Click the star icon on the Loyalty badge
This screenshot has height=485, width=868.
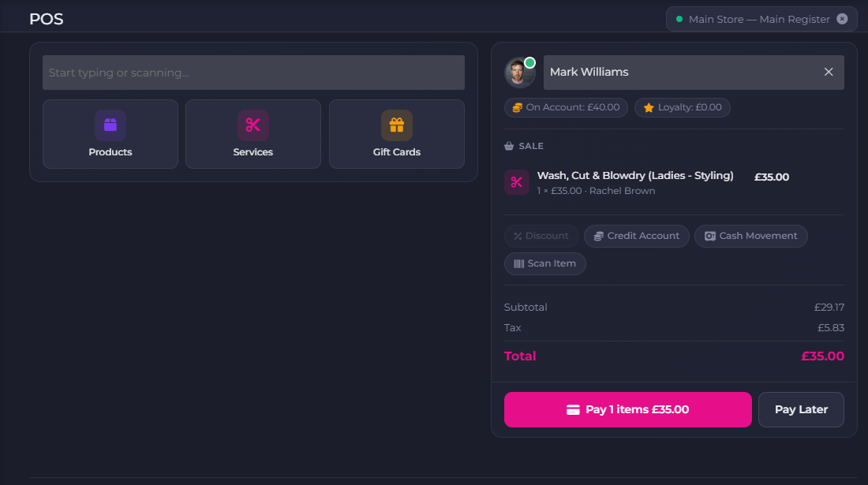[x=650, y=107]
